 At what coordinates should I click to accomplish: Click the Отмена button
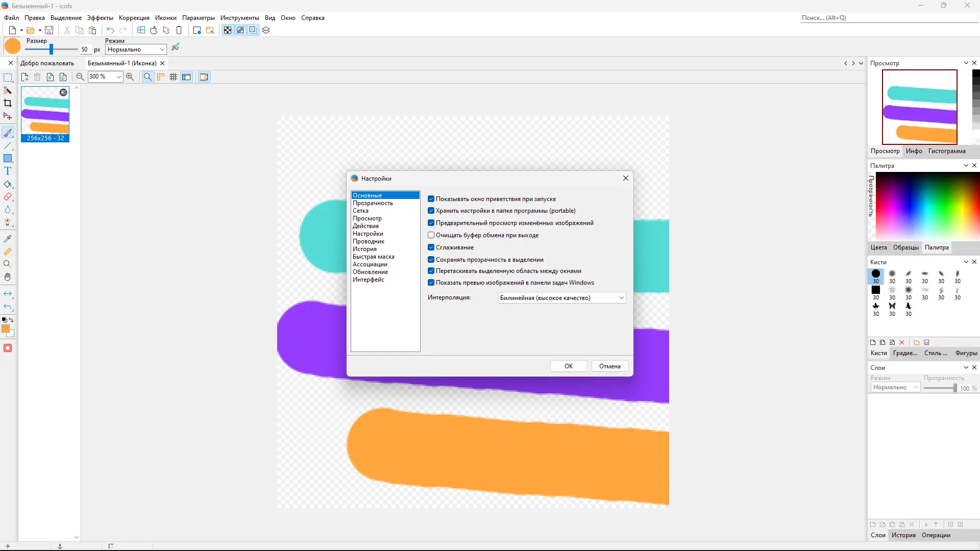[609, 366]
